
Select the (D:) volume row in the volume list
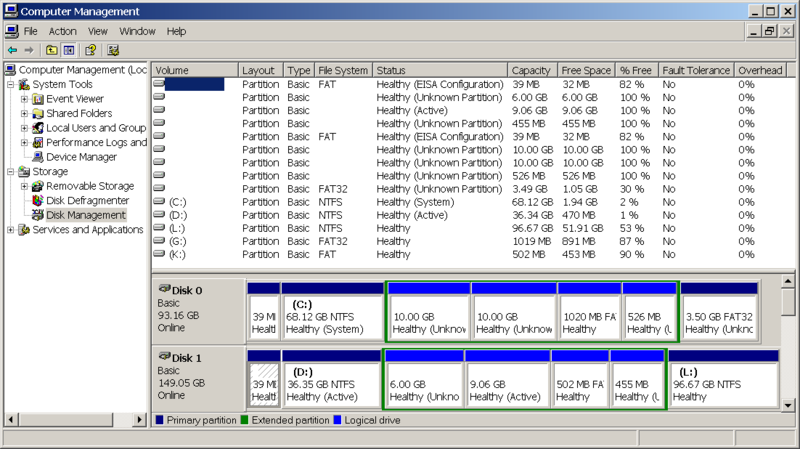click(x=472, y=215)
